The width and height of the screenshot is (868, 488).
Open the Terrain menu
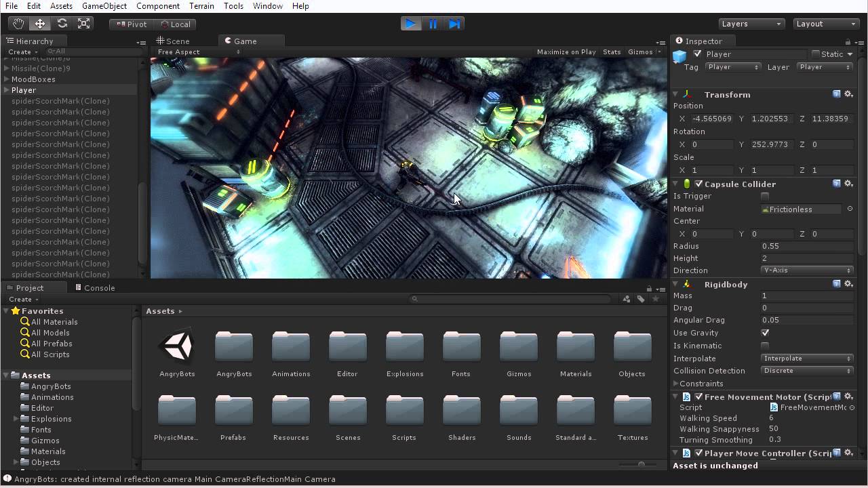click(201, 6)
